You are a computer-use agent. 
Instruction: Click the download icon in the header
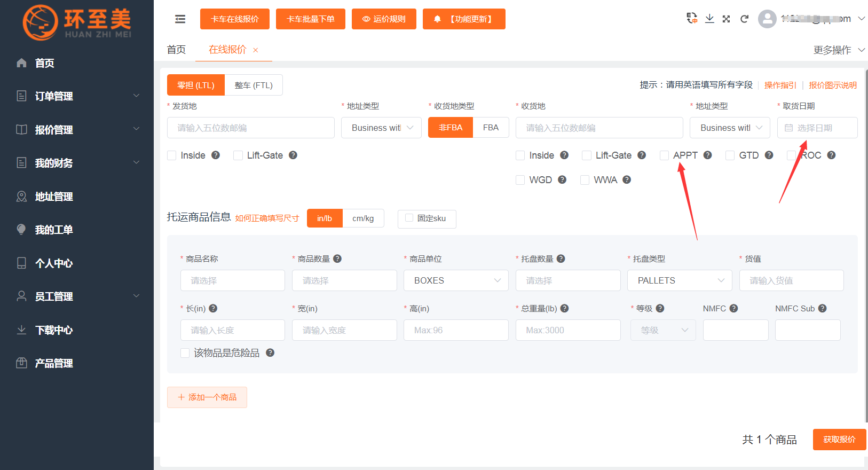coord(709,19)
